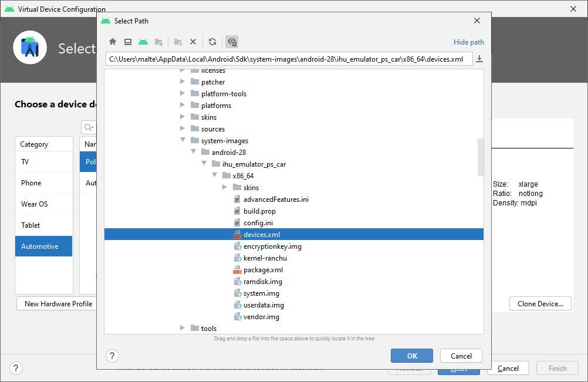Select Automotive category

point(44,246)
